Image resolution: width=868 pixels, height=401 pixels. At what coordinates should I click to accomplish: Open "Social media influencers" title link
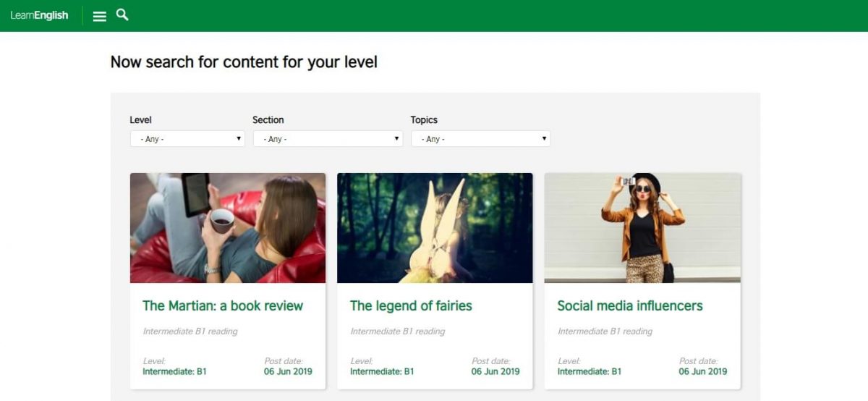[630, 305]
